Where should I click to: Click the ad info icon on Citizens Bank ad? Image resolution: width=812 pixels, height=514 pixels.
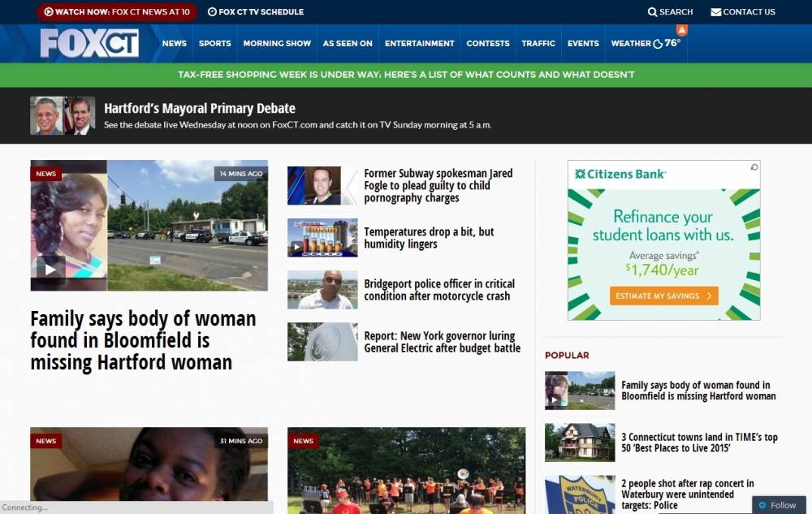754,167
